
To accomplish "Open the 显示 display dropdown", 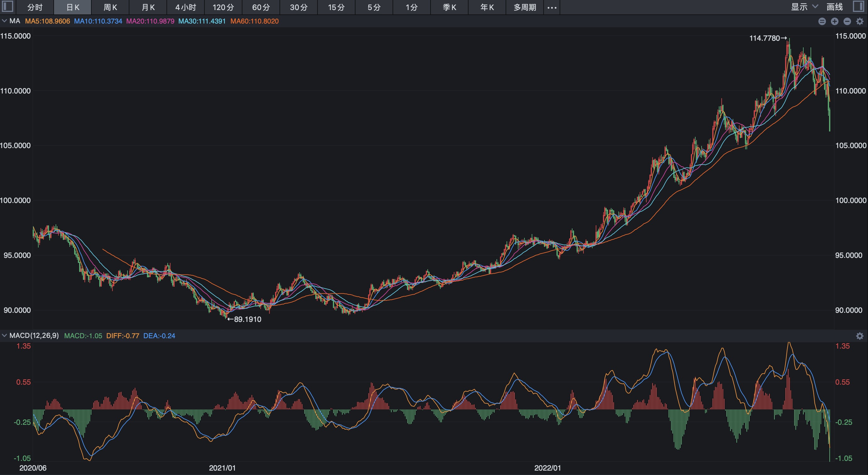I will click(x=804, y=7).
